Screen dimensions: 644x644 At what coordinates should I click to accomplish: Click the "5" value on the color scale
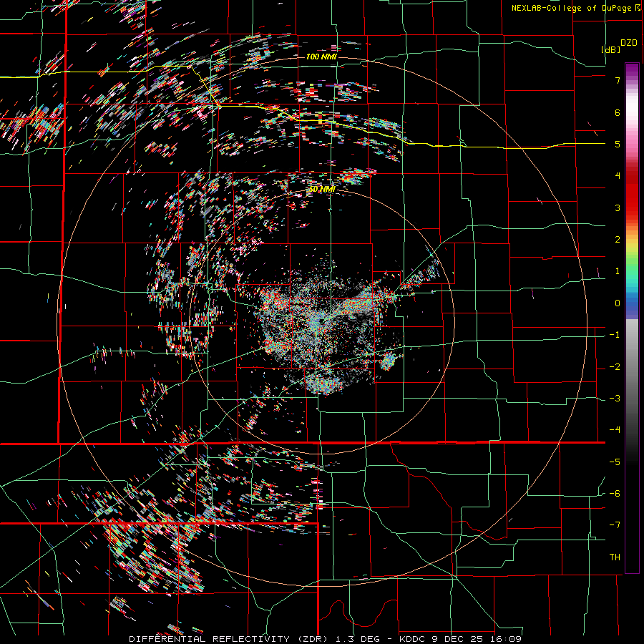coord(618,144)
